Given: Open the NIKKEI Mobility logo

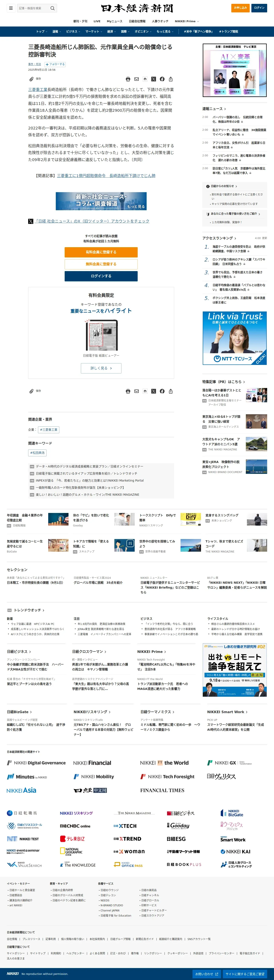Looking at the screenshot, I should coord(94,776).
